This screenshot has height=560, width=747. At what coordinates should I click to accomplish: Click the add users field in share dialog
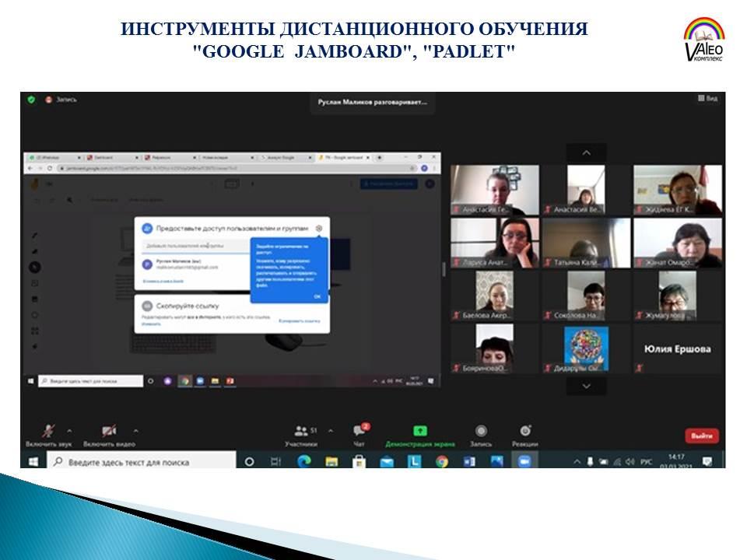point(196,247)
